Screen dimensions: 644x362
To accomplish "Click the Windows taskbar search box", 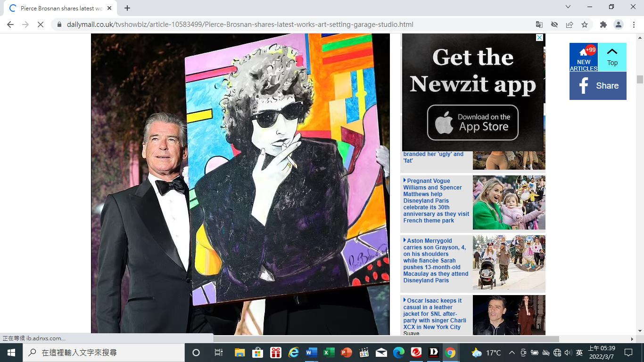I will coord(104,353).
